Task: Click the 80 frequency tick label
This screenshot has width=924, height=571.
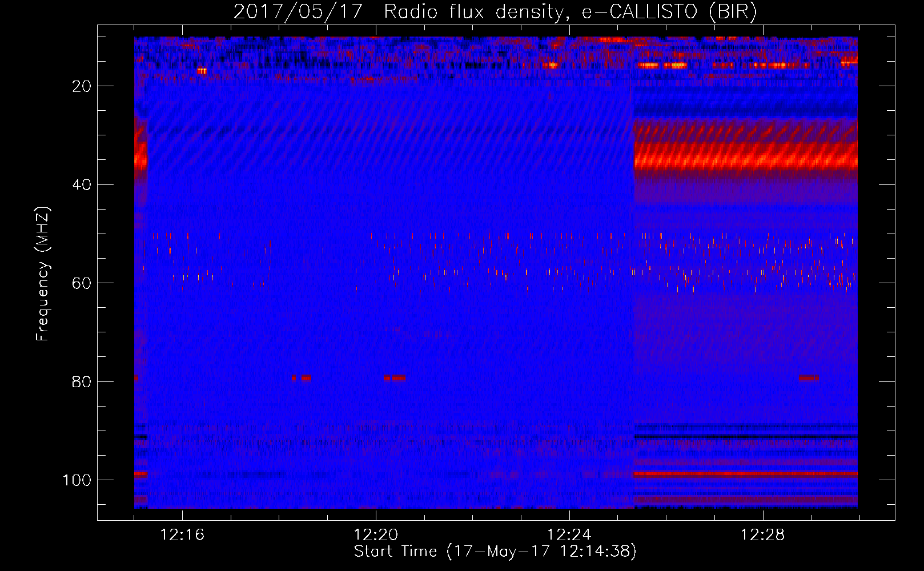Action: tap(82, 381)
